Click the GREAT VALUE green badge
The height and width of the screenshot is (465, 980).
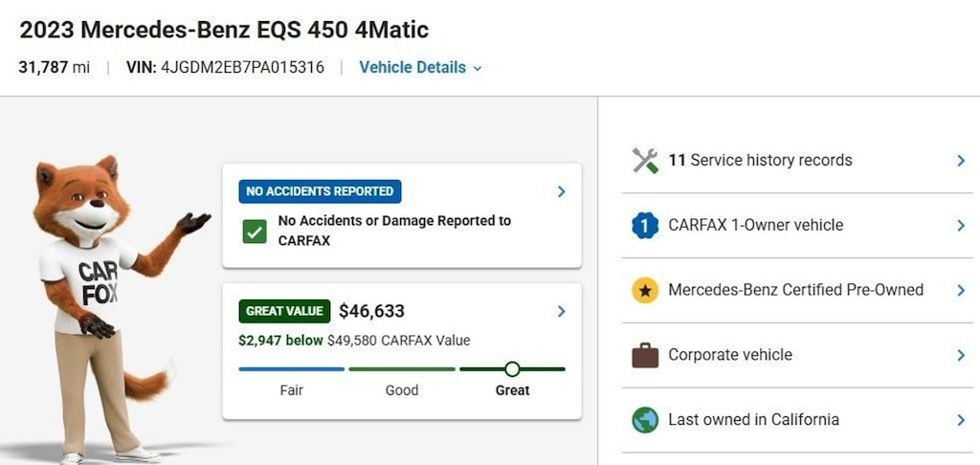tap(284, 311)
